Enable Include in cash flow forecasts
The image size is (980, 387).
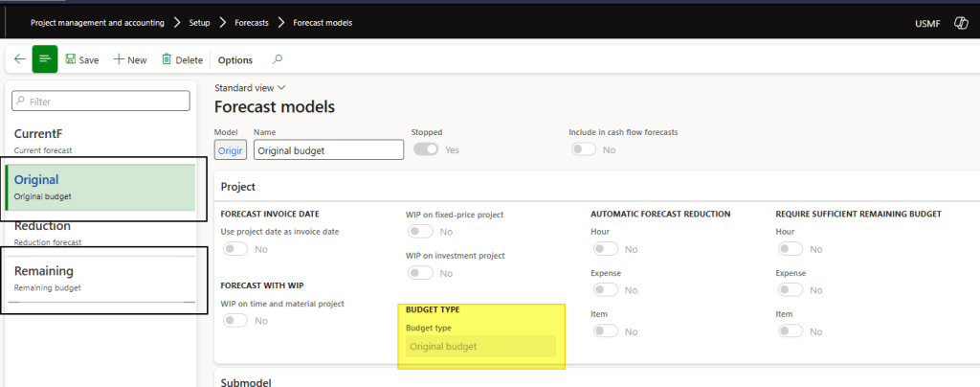click(582, 149)
